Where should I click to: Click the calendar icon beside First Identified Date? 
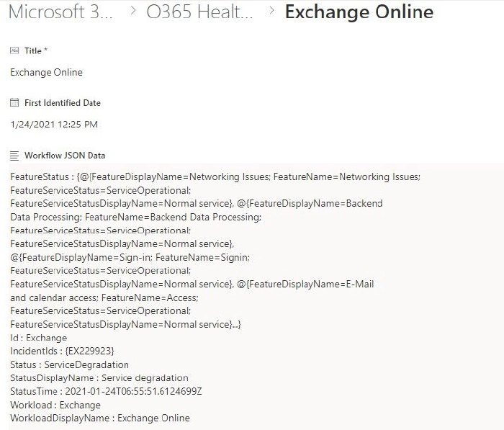[14, 103]
